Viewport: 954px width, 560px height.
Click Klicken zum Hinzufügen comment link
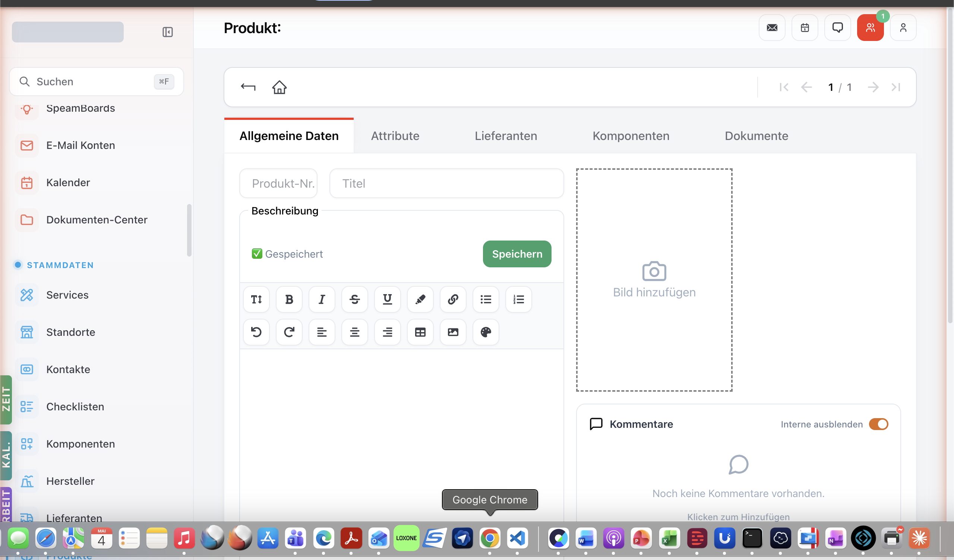(738, 517)
